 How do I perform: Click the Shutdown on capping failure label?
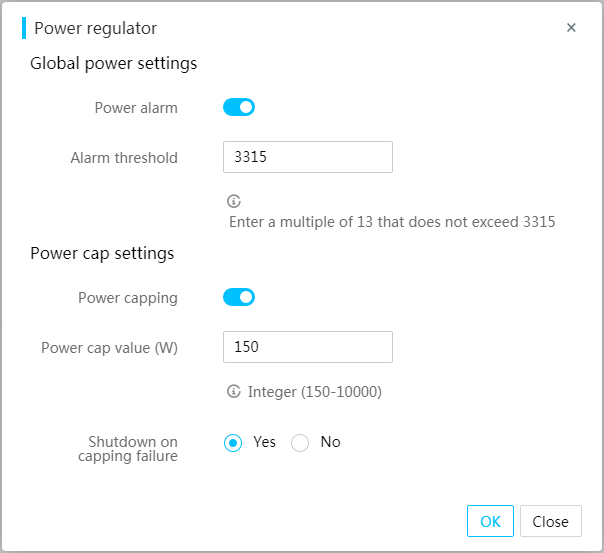click(x=128, y=449)
